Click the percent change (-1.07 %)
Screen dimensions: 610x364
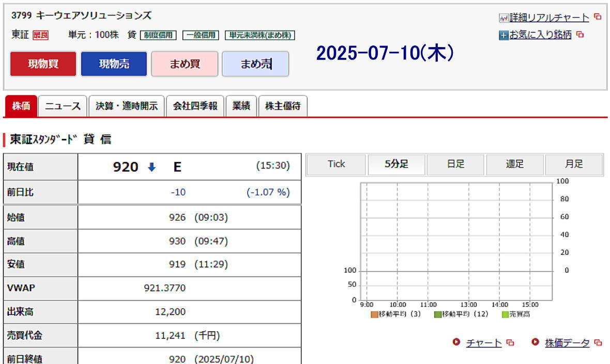[268, 192]
